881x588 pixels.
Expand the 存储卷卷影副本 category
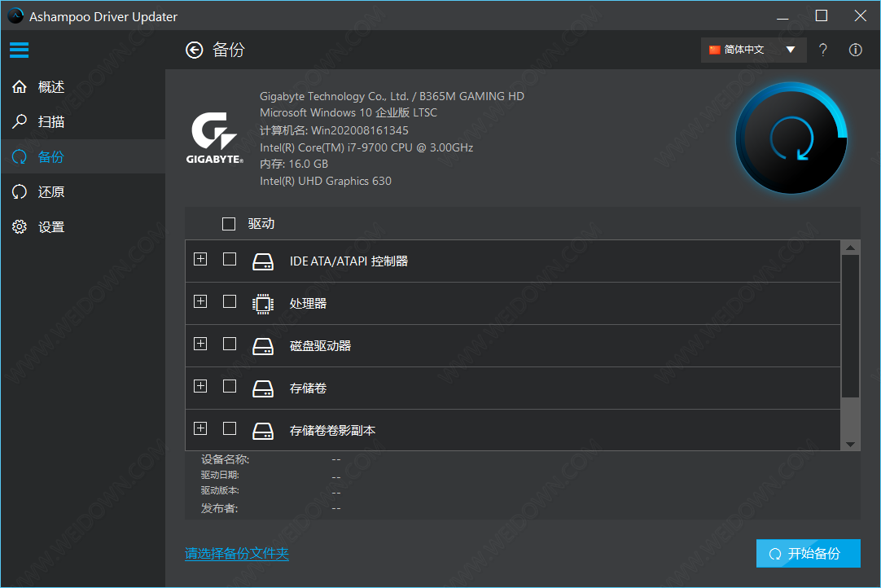pyautogui.click(x=200, y=428)
